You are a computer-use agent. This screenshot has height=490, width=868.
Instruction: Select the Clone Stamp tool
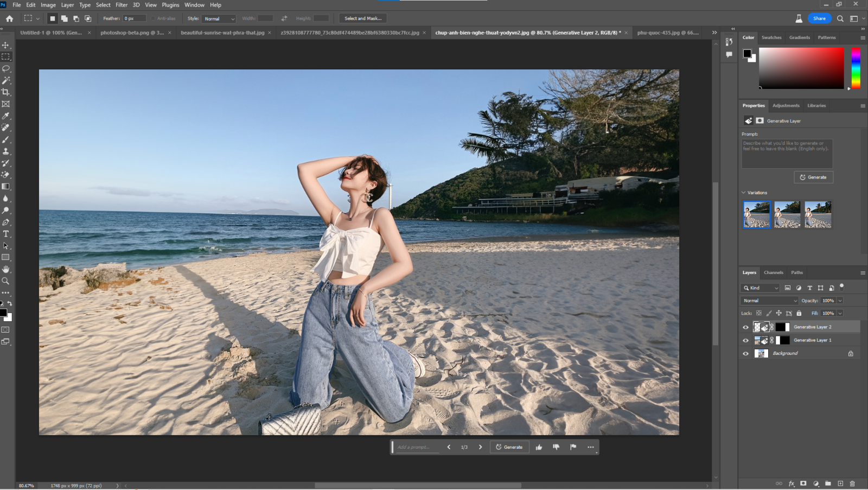click(6, 151)
